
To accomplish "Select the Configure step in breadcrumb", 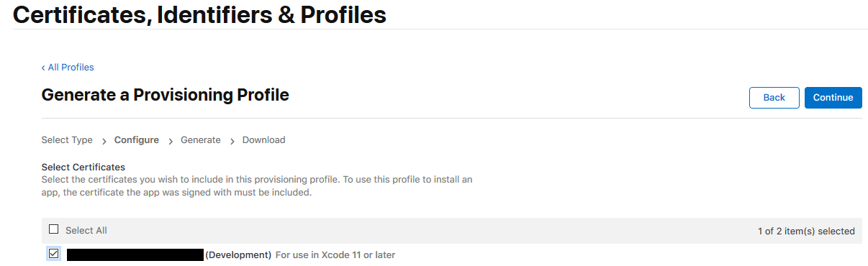I will coord(137,140).
